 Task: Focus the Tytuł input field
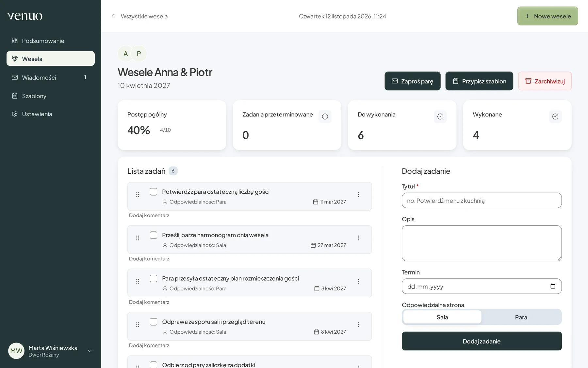[x=482, y=200]
